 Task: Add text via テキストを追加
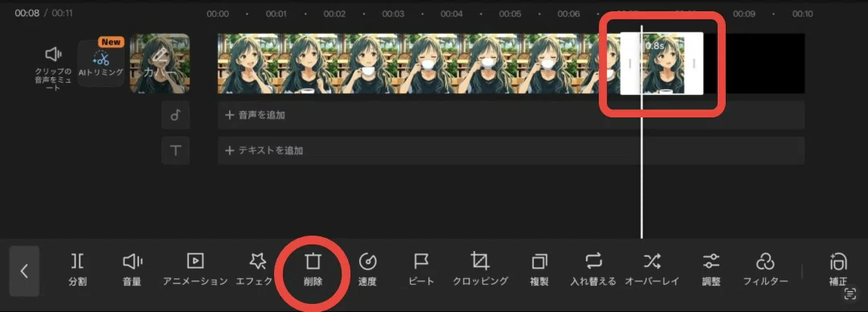pos(510,150)
